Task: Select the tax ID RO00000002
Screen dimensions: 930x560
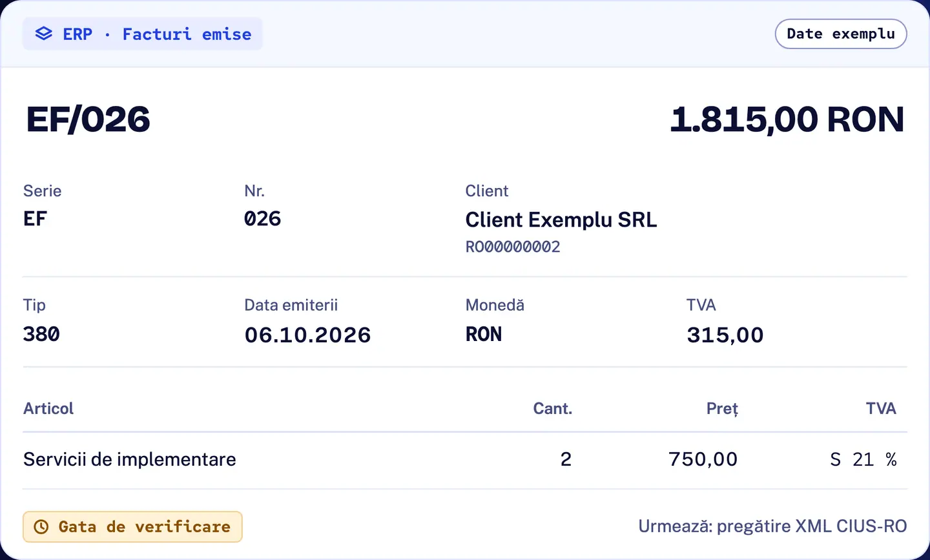Action: [x=513, y=247]
